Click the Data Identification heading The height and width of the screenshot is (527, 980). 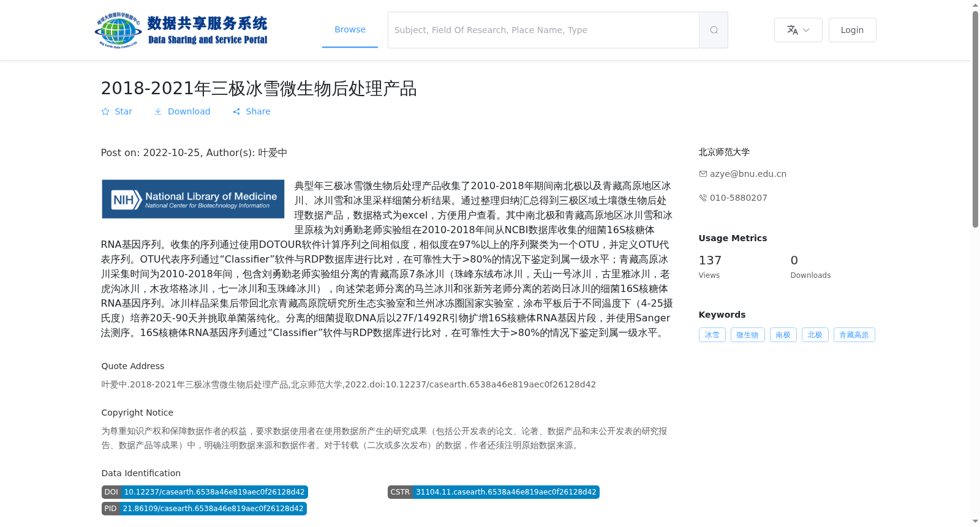tap(141, 473)
